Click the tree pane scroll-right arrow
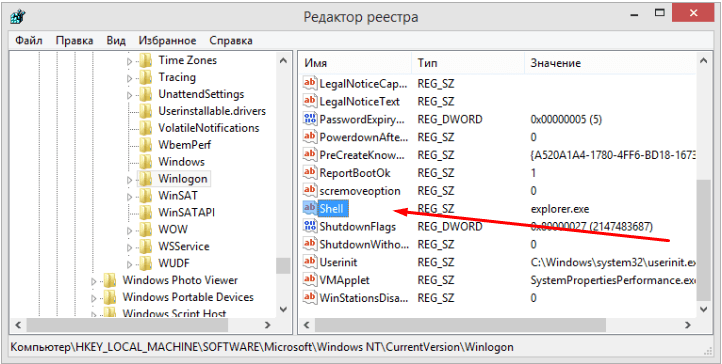This screenshot has height=364, width=722. tap(267, 325)
